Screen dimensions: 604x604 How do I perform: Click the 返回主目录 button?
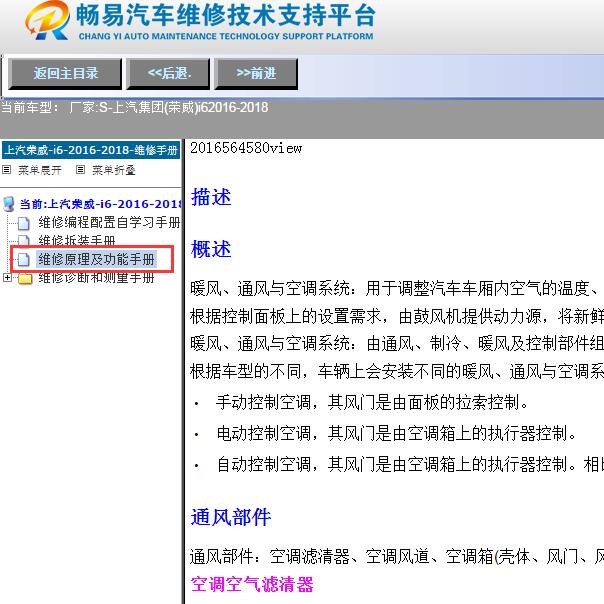[65, 74]
